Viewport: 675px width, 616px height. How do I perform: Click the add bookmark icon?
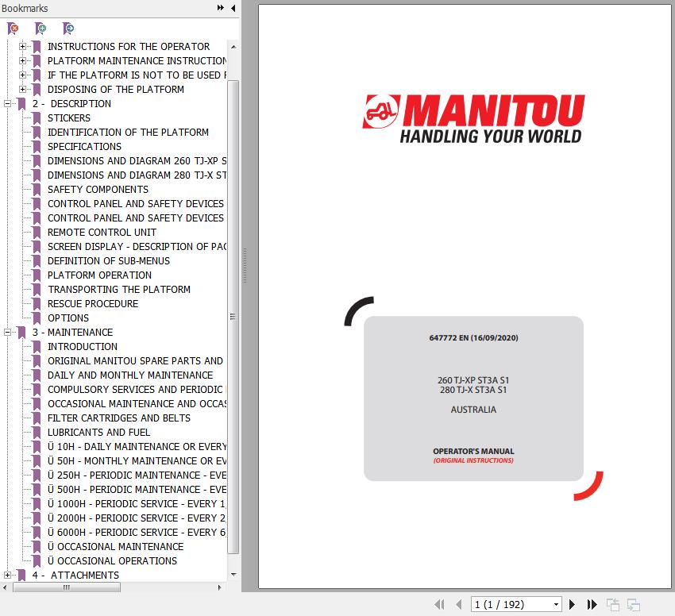click(40, 29)
